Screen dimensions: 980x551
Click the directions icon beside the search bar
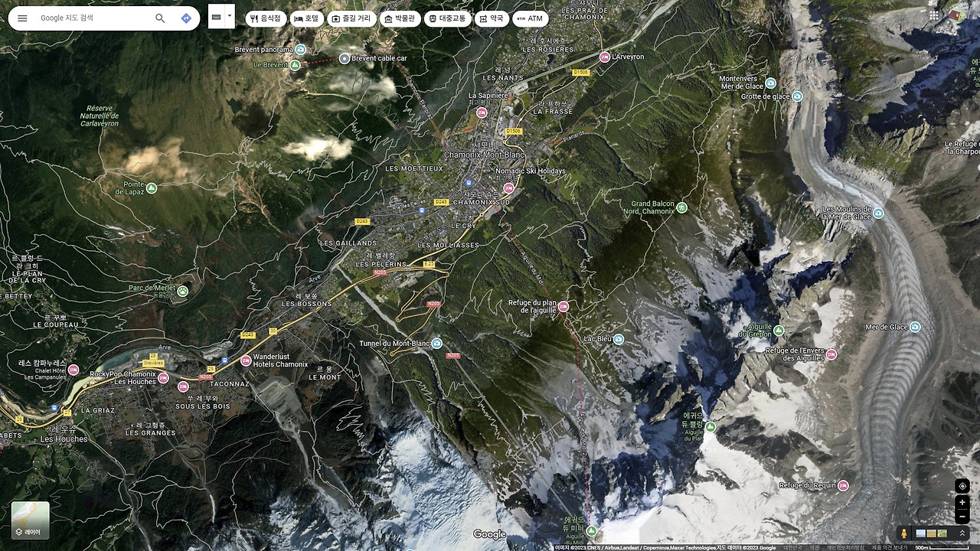click(185, 18)
